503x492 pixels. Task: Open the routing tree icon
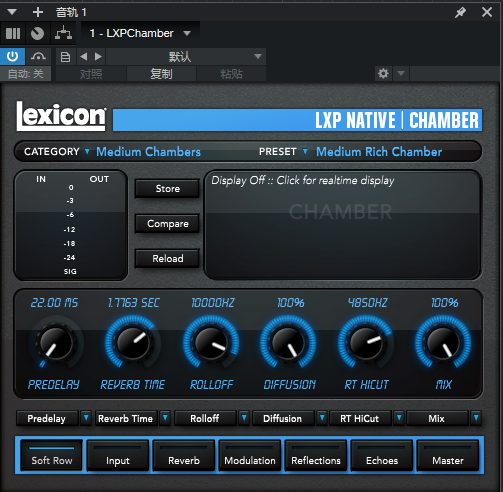click(63, 33)
